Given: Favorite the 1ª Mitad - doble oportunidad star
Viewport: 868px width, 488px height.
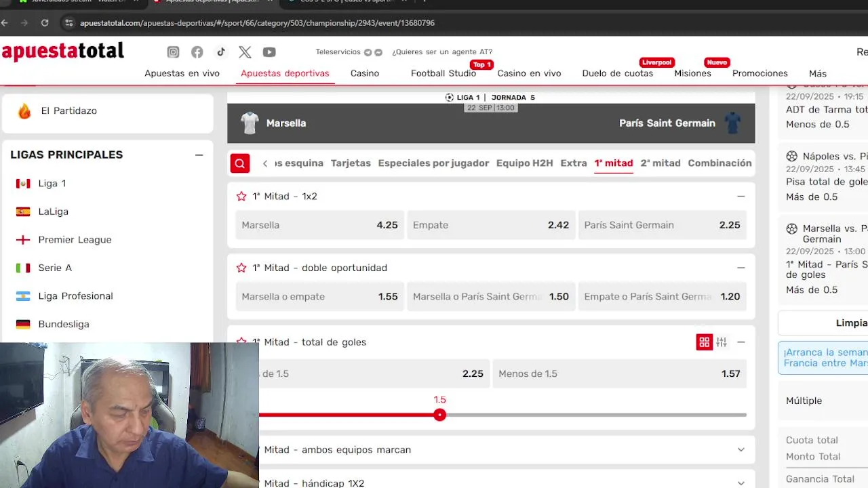Looking at the screenshot, I should pyautogui.click(x=241, y=268).
